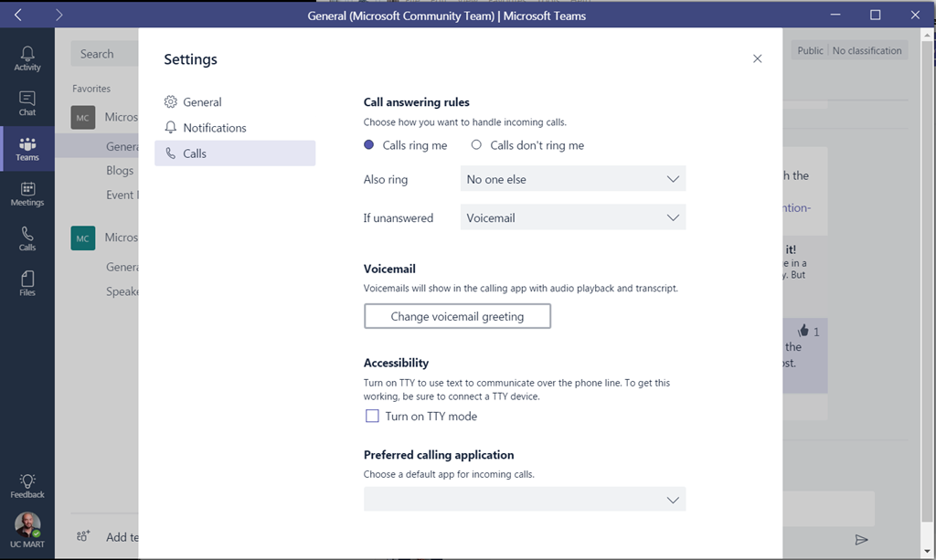936x560 pixels.
Task: Open the If unanswered dropdown
Action: [572, 218]
